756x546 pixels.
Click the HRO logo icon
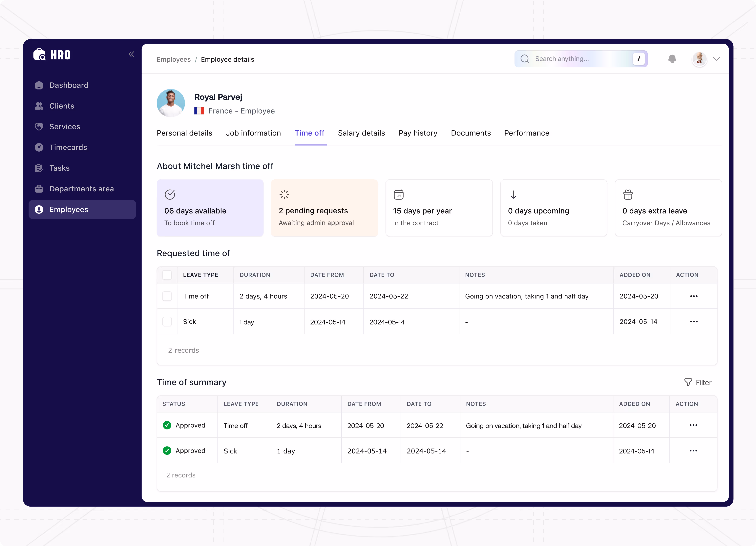click(40, 54)
